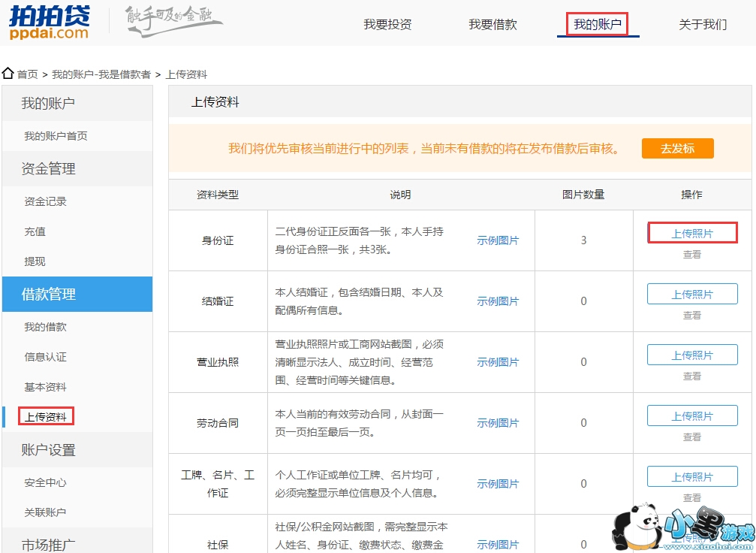Open 安全中心 under 账户设置
This screenshot has width=756, height=553.
point(45,482)
